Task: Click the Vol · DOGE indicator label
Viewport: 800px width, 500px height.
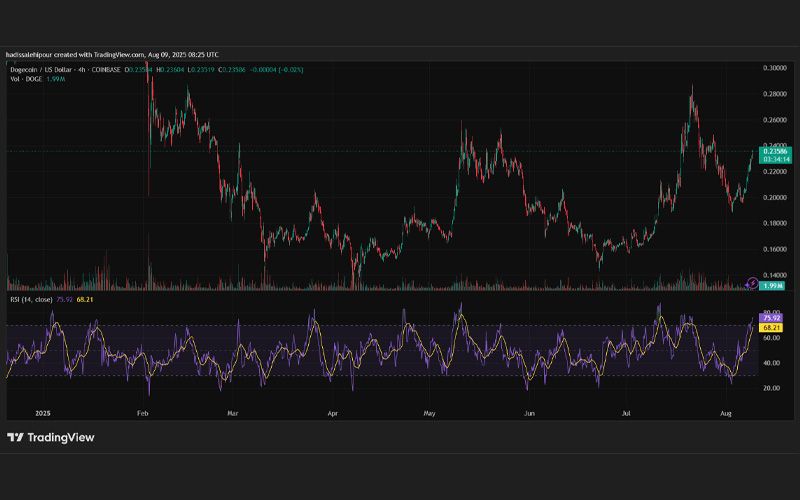Action: 27,79
